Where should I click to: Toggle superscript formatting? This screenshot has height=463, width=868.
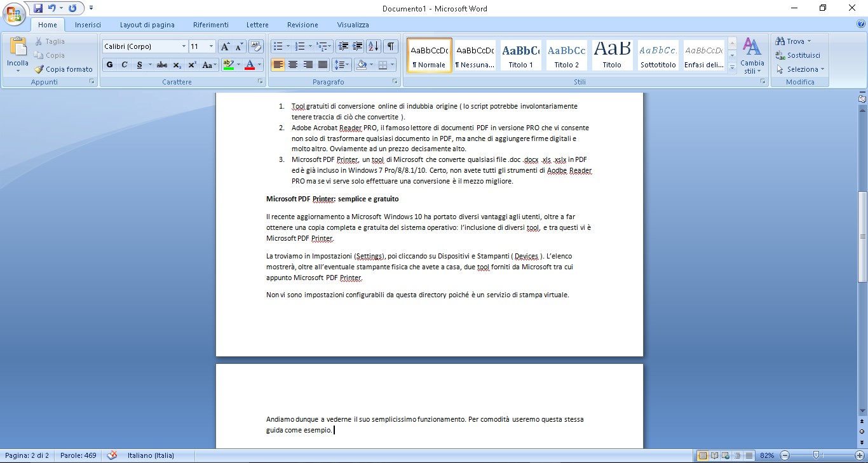192,65
